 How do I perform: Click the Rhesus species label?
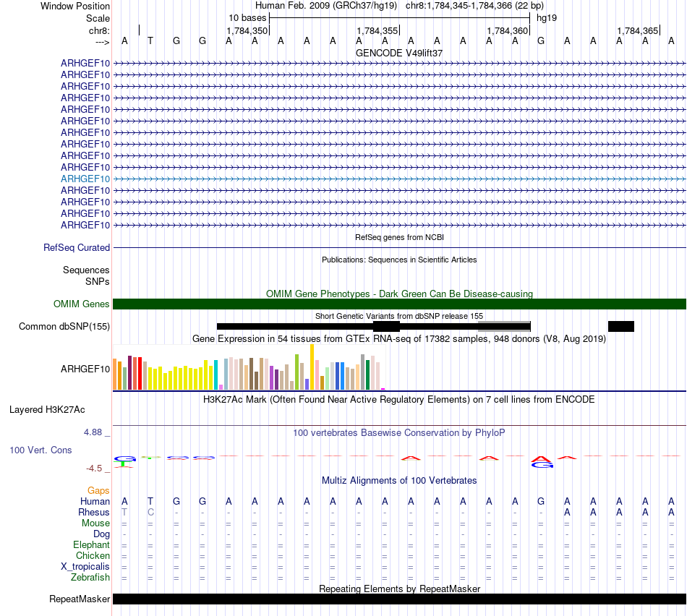94,512
